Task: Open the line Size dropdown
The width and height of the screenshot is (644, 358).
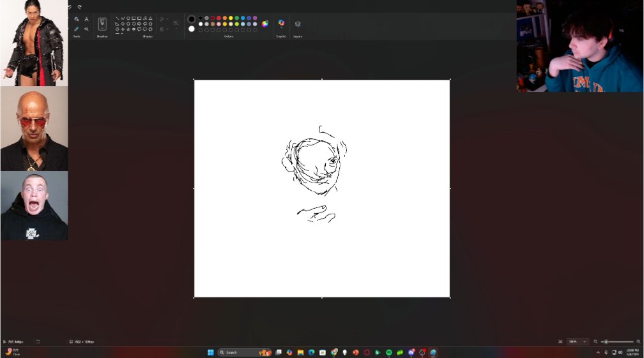Action: coord(176,25)
